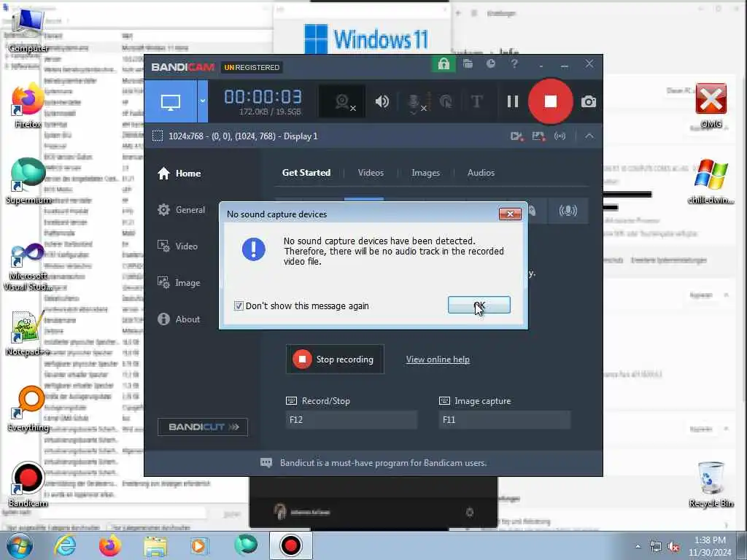This screenshot has width=747, height=560.
Task: Open Computer desktop icon
Action: tap(28, 29)
